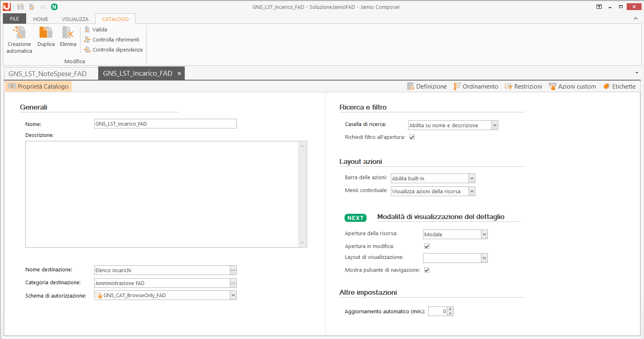Click browse button next to Nome destinazione
This screenshot has width=644, height=339.
[233, 271]
